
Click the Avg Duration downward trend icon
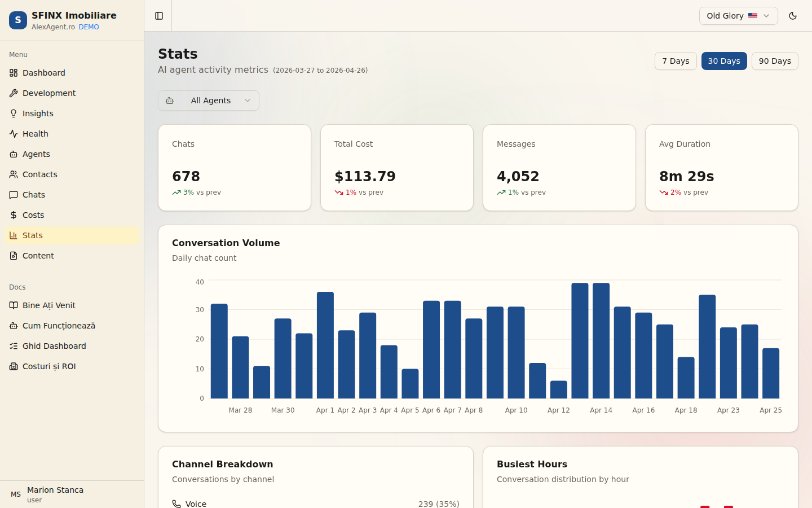(x=664, y=192)
